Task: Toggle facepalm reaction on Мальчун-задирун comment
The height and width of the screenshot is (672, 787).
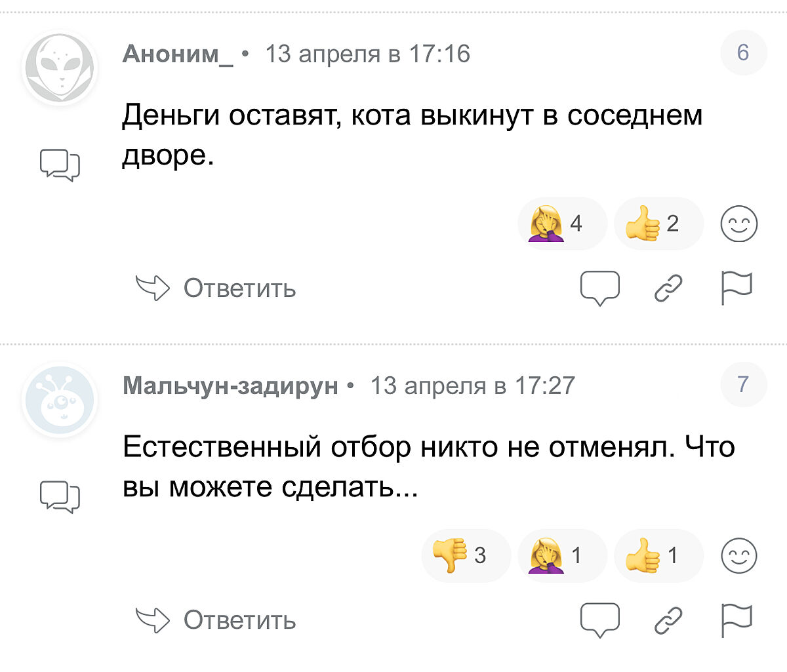Action: point(562,555)
